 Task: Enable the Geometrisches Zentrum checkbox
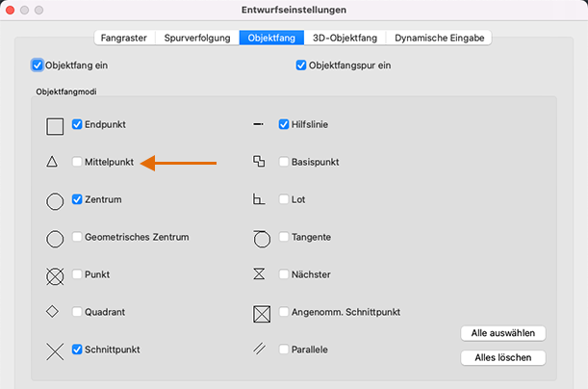77,237
